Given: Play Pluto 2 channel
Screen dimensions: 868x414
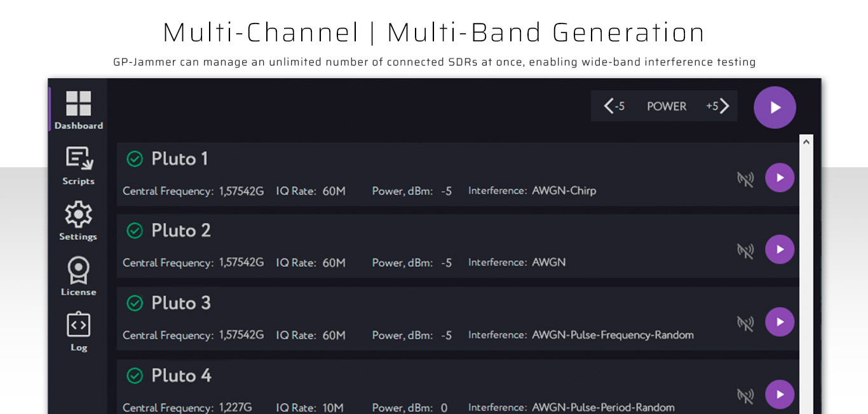Looking at the screenshot, I should pos(780,250).
